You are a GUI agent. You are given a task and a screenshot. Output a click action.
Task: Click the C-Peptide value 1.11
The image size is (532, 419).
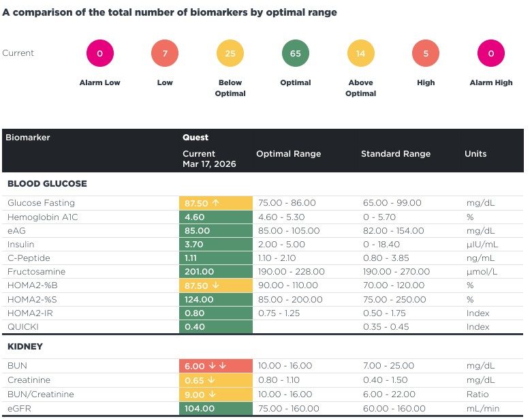(x=191, y=258)
